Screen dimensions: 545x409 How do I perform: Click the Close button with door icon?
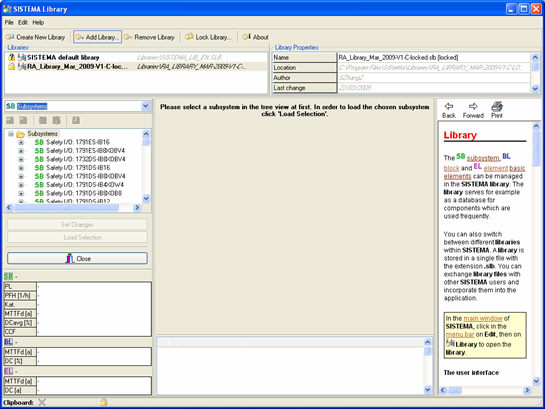tap(77, 259)
